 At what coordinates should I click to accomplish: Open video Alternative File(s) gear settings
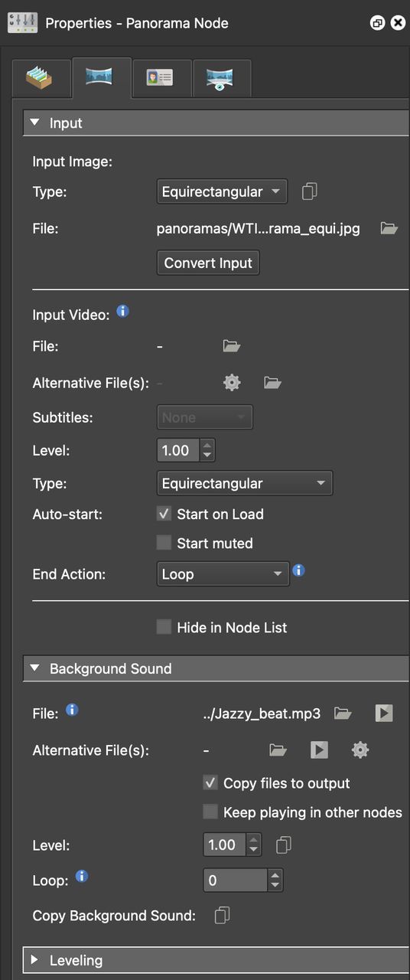tap(232, 382)
